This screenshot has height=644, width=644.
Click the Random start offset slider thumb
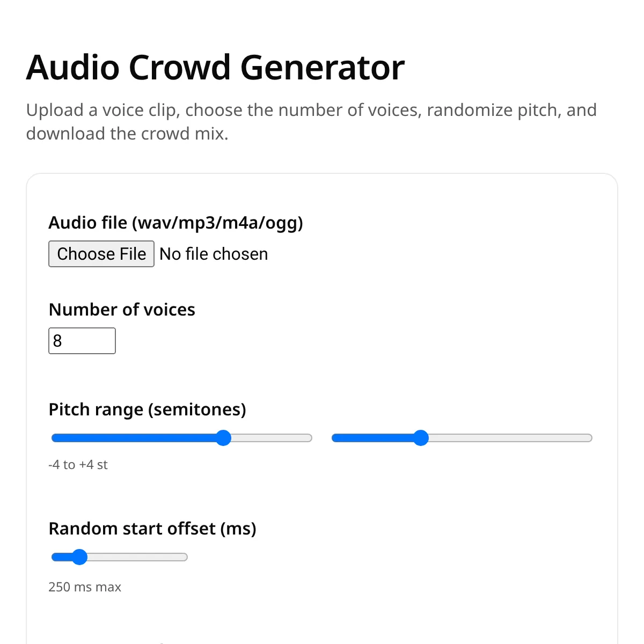coord(79,557)
